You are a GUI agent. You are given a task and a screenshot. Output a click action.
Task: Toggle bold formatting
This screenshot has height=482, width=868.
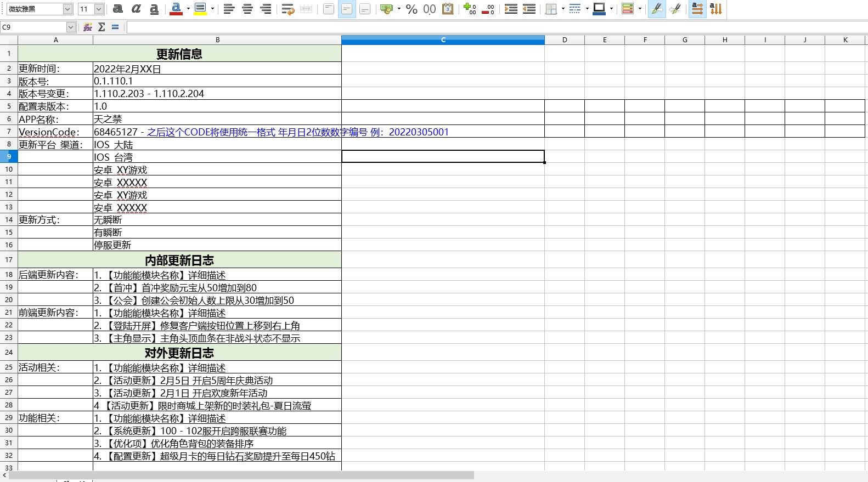click(x=118, y=9)
